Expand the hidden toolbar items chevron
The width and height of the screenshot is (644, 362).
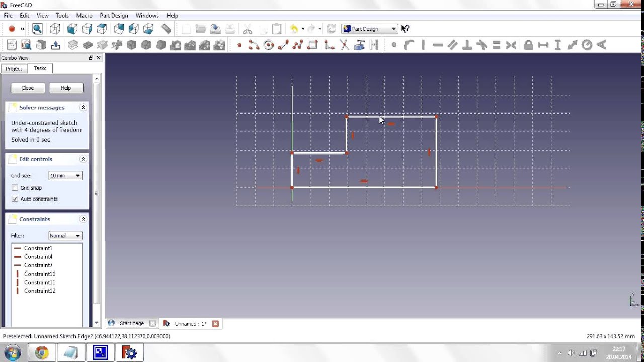pos(23,29)
